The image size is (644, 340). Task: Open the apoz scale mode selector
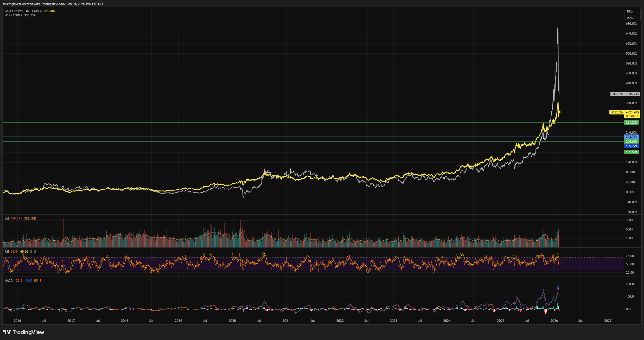(630, 18)
